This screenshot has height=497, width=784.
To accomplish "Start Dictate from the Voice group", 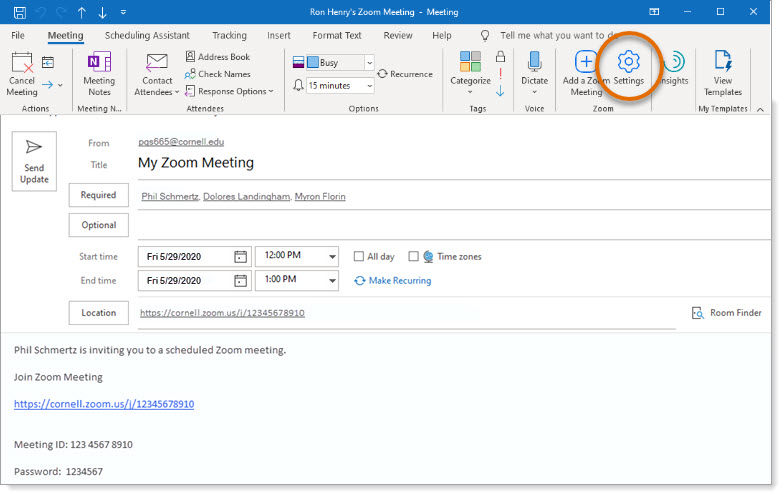I will coord(534,74).
